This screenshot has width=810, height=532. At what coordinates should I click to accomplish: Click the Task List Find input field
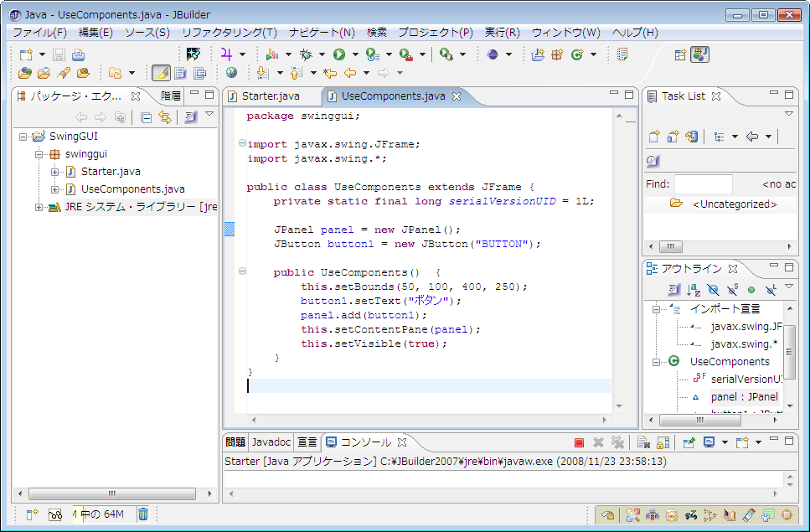click(703, 184)
